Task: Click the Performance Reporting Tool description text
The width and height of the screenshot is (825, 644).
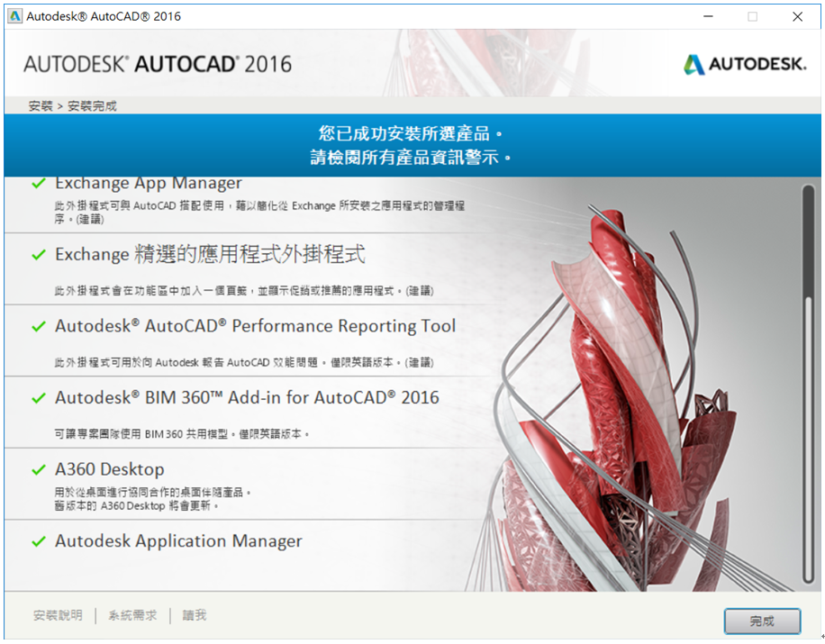Action: coord(243,362)
